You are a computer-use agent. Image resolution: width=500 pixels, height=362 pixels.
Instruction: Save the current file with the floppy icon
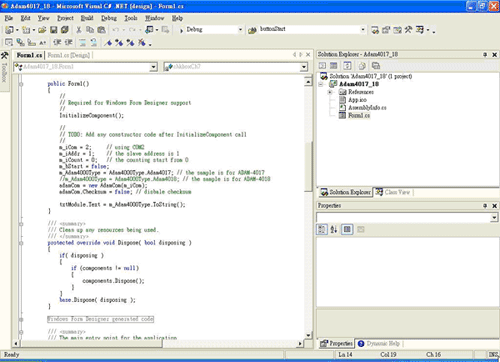53,30
